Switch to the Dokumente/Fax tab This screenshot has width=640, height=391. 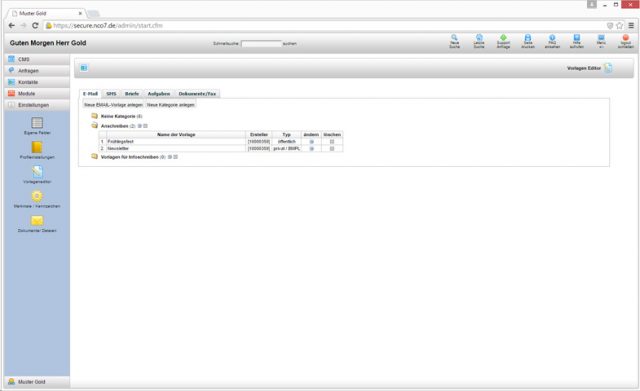197,94
